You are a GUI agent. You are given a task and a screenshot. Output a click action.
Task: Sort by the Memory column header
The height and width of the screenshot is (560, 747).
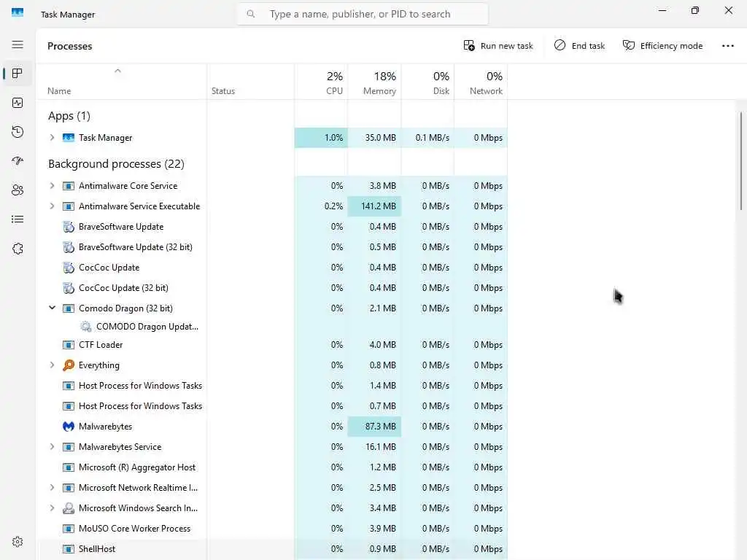[x=374, y=82]
